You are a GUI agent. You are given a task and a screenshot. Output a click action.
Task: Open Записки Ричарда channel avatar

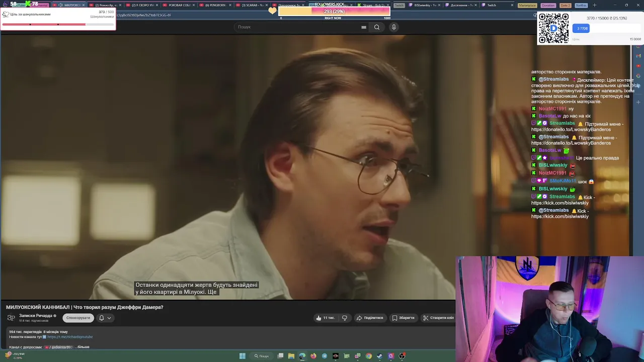click(x=11, y=318)
